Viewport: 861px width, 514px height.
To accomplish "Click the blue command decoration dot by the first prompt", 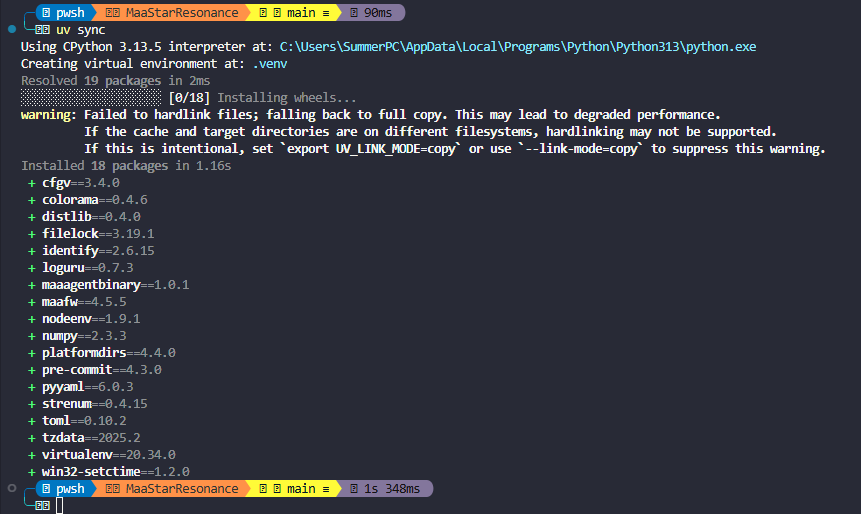I will (10, 13).
